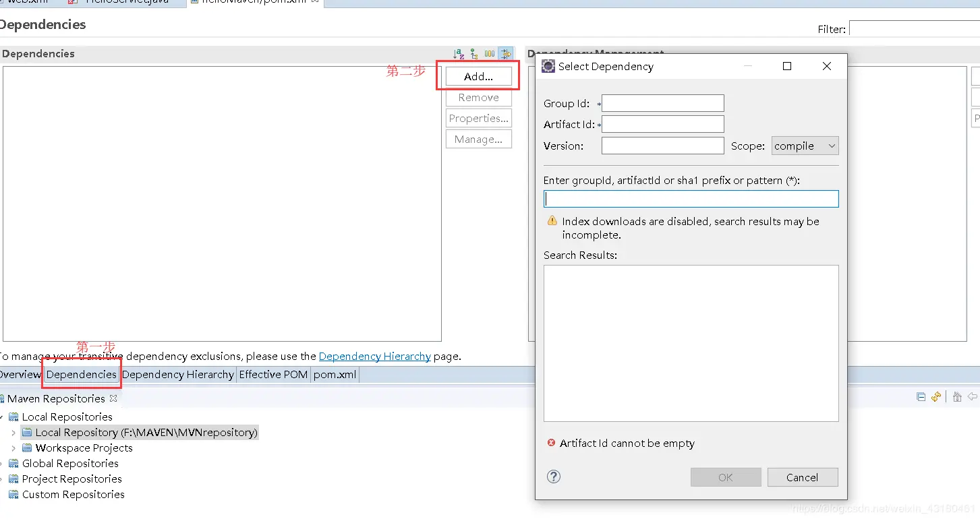This screenshot has width=980, height=521.
Task: Follow the Dependency Hierarchy link
Action: [375, 356]
